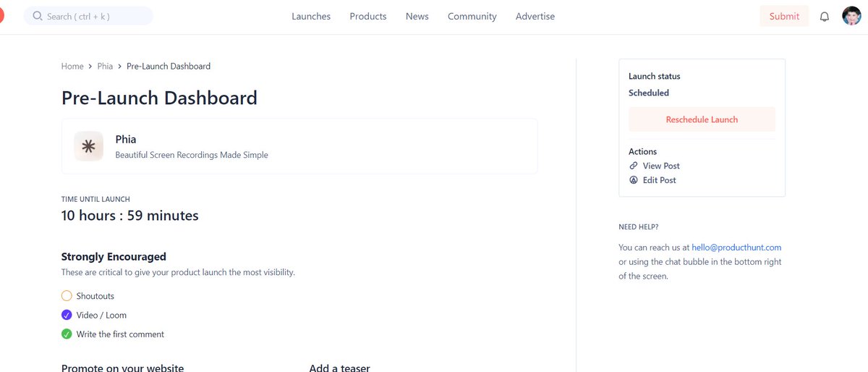Open the user profile avatar
Screen dimensions: 868x372
point(852,16)
